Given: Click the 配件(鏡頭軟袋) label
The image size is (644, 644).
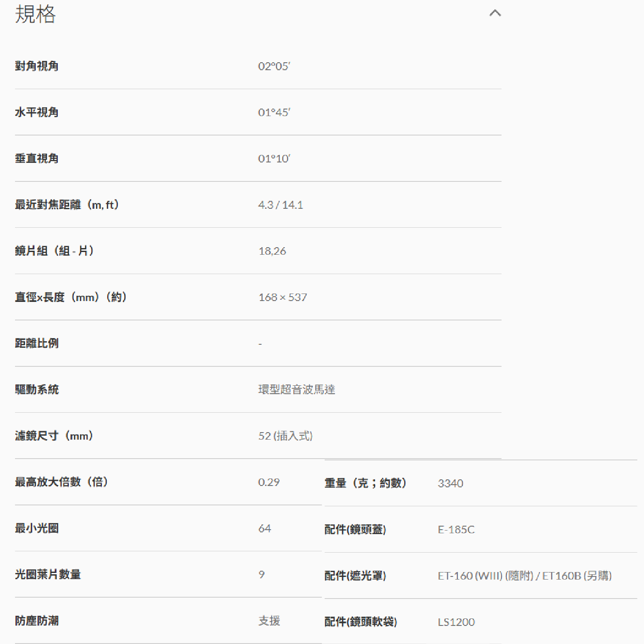Looking at the screenshot, I should [360, 622].
